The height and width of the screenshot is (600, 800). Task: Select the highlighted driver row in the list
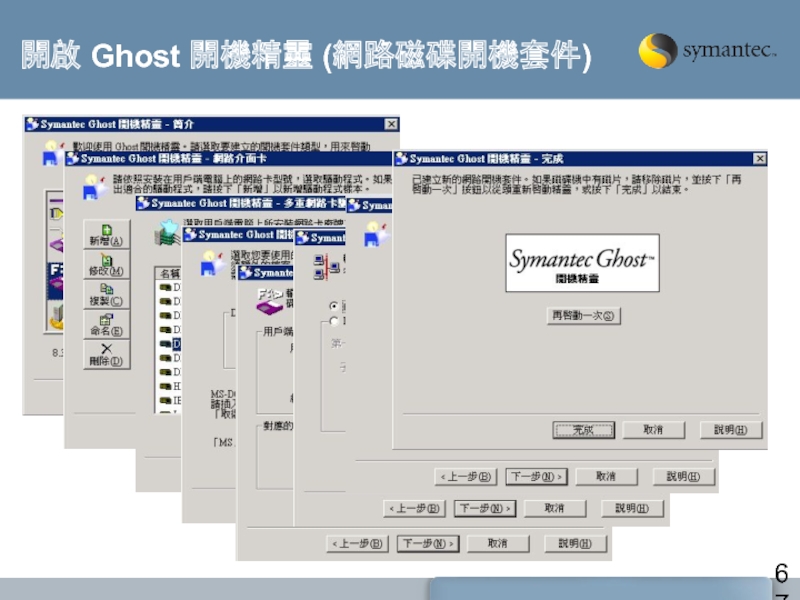(170, 344)
